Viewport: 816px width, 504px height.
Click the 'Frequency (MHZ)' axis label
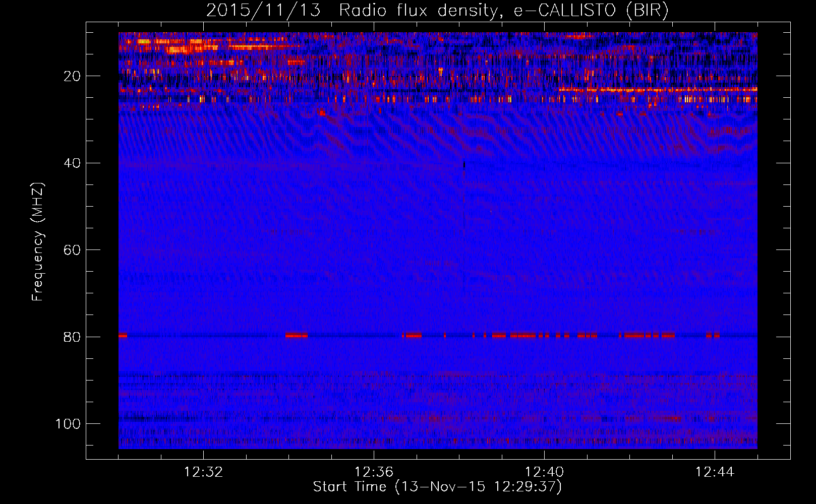point(38,241)
